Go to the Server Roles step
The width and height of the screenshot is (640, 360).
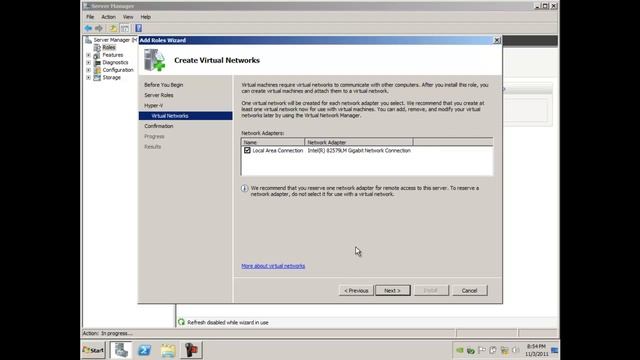click(159, 95)
